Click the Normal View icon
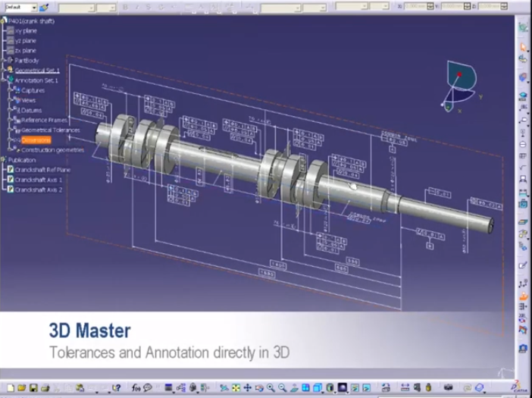Viewport: 532px width, 398px height. pos(294,387)
